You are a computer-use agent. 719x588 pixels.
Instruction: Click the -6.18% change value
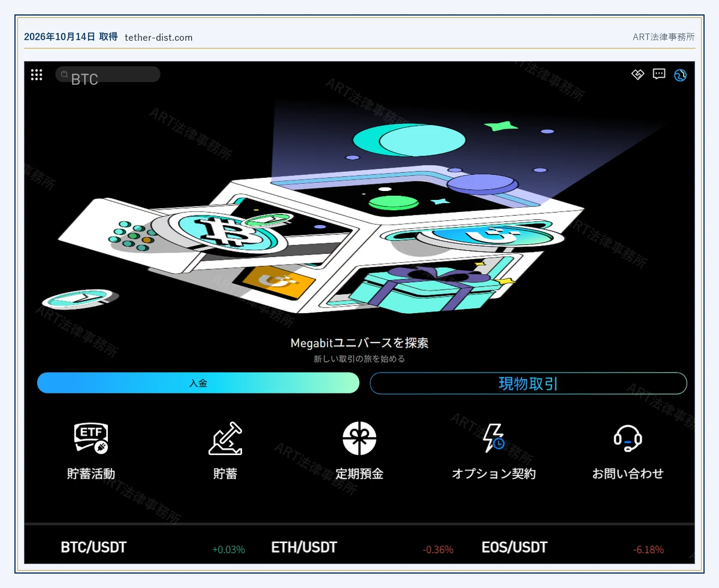pyautogui.click(x=648, y=549)
